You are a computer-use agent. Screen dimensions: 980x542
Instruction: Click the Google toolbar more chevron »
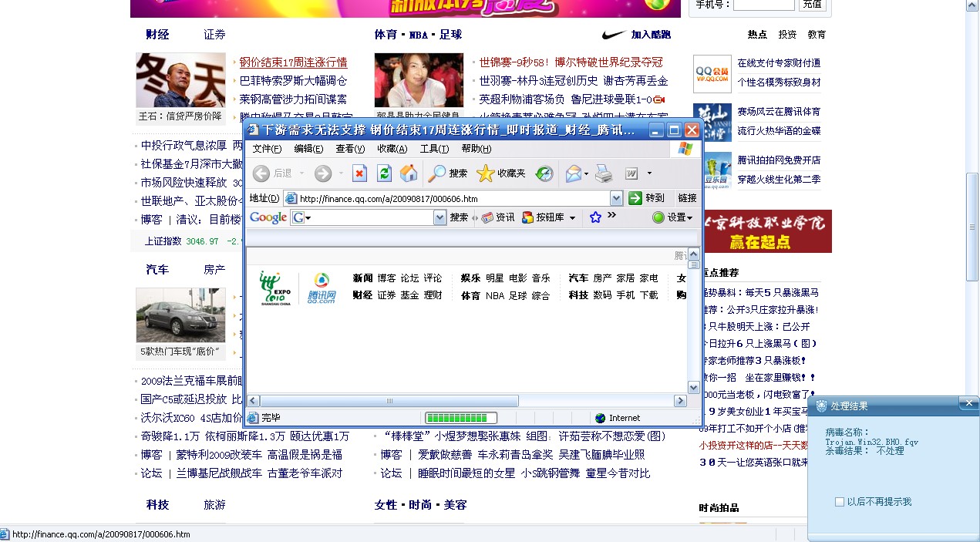point(611,215)
